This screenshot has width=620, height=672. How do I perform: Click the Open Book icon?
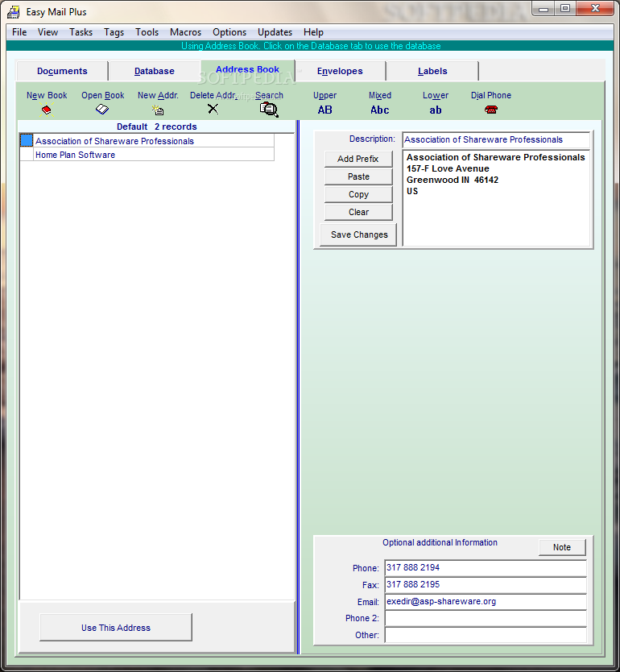(102, 110)
